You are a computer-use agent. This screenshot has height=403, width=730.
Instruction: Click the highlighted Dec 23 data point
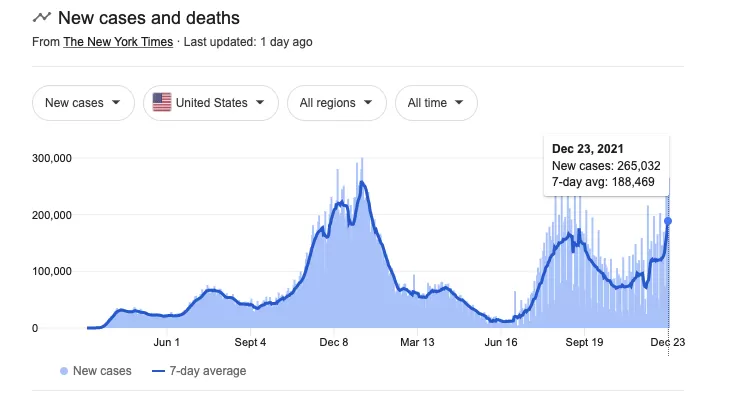coord(668,221)
